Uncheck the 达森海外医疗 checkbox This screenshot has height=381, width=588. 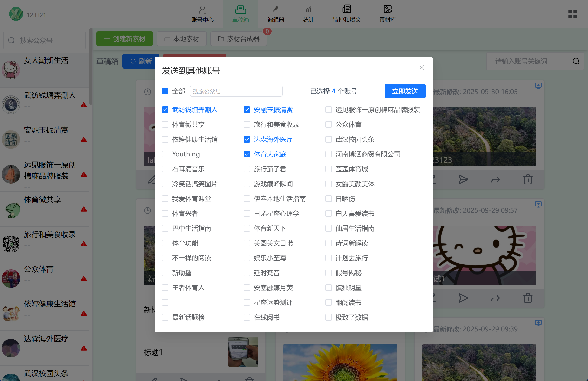coord(247,140)
